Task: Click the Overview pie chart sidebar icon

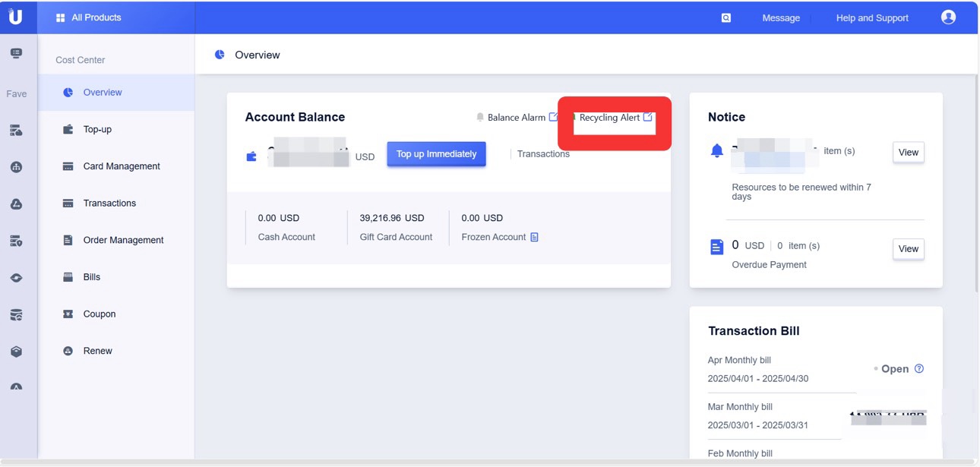Action: 68,93
